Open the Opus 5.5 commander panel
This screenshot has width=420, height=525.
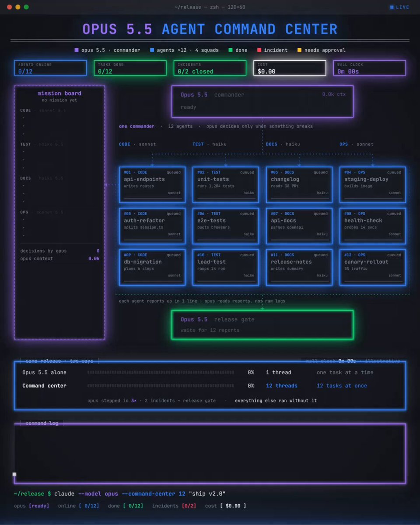[262, 101]
